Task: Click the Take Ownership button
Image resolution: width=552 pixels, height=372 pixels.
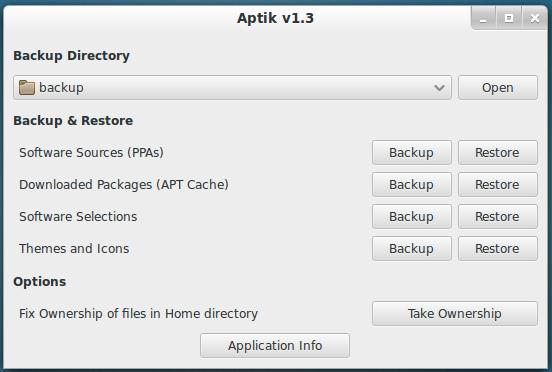Action: [x=455, y=313]
